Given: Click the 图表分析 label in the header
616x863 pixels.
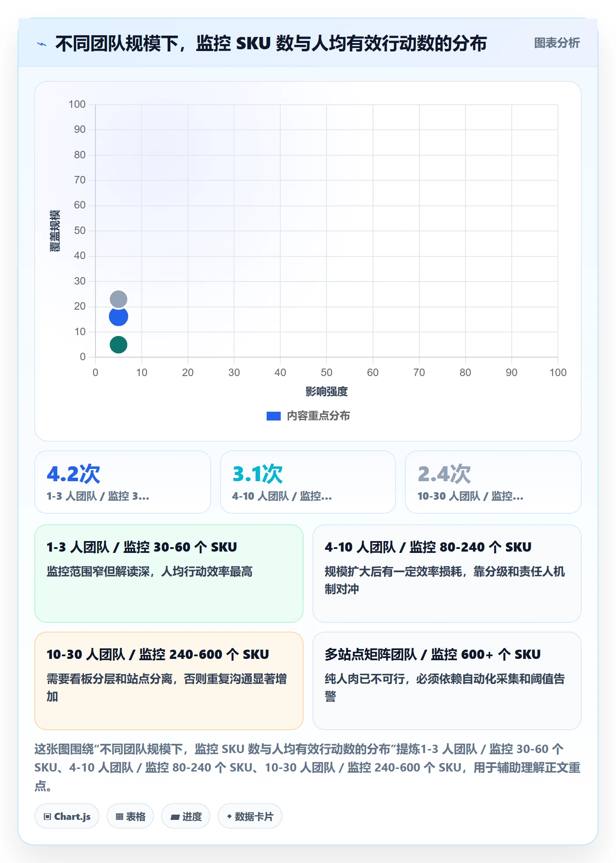Looking at the screenshot, I should pos(557,43).
